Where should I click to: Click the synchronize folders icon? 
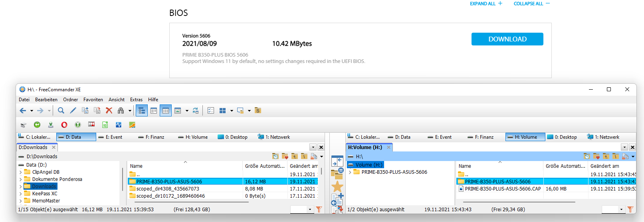196,111
